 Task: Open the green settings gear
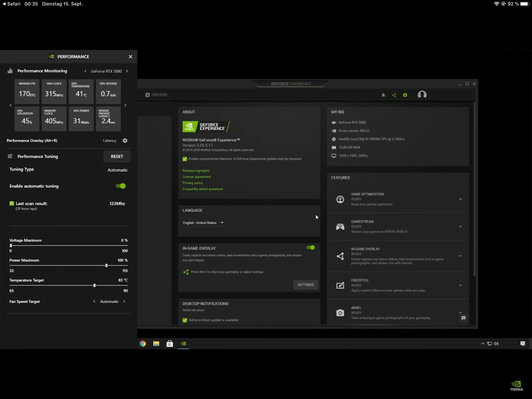click(x=405, y=95)
